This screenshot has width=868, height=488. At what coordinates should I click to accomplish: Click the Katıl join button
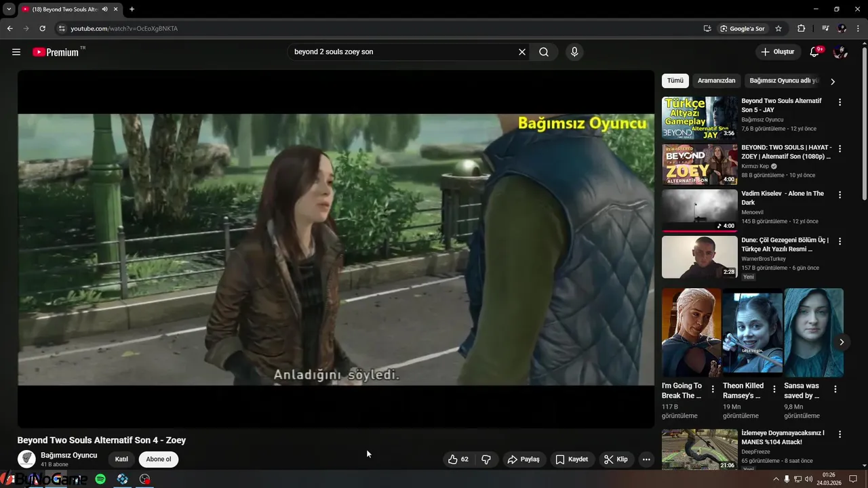pos(121,459)
